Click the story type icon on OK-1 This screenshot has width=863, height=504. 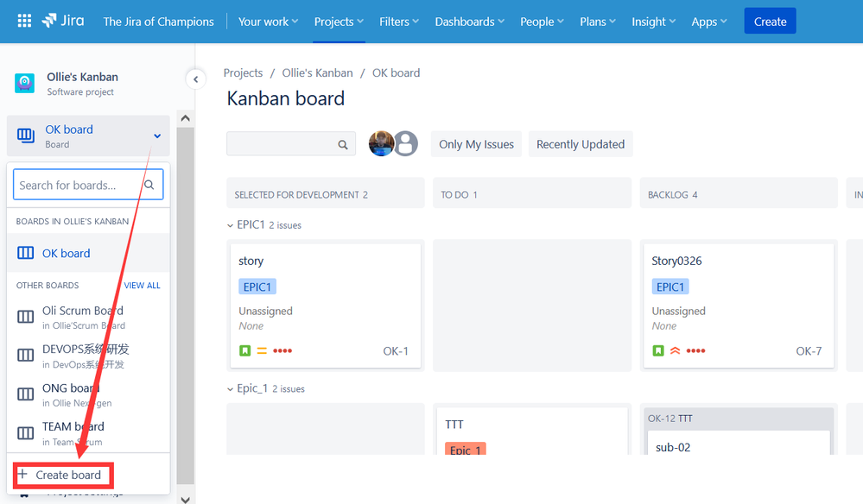[x=245, y=350]
